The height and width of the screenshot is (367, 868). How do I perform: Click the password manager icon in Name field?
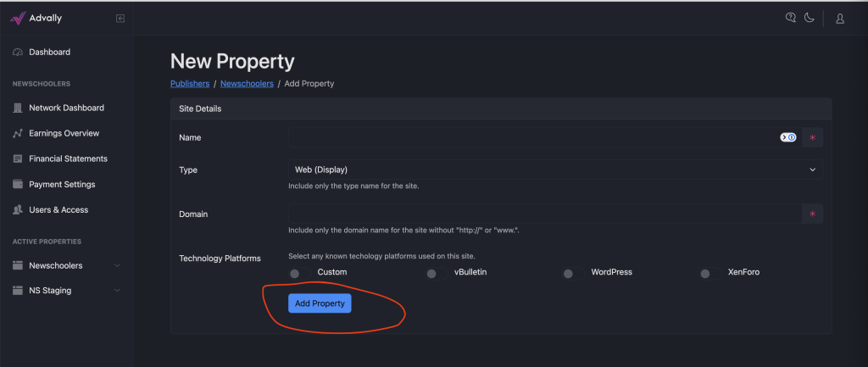(x=788, y=137)
